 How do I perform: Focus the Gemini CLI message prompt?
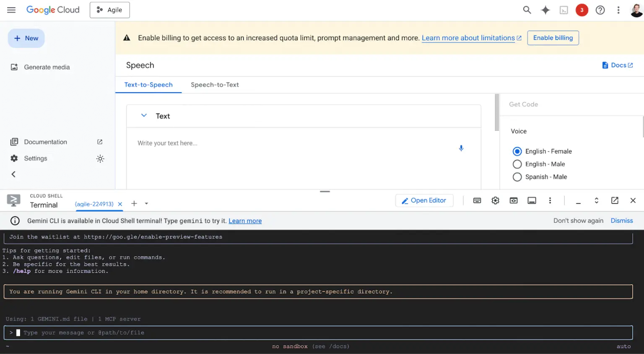click(x=318, y=333)
